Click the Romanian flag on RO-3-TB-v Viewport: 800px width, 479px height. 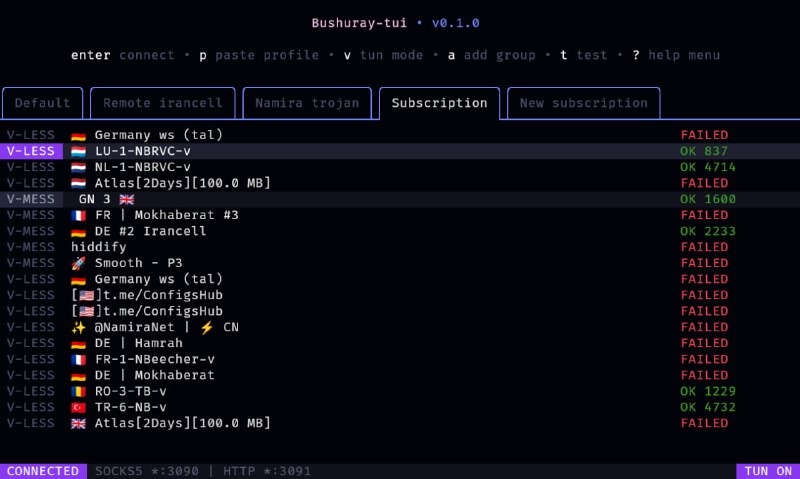pos(78,392)
